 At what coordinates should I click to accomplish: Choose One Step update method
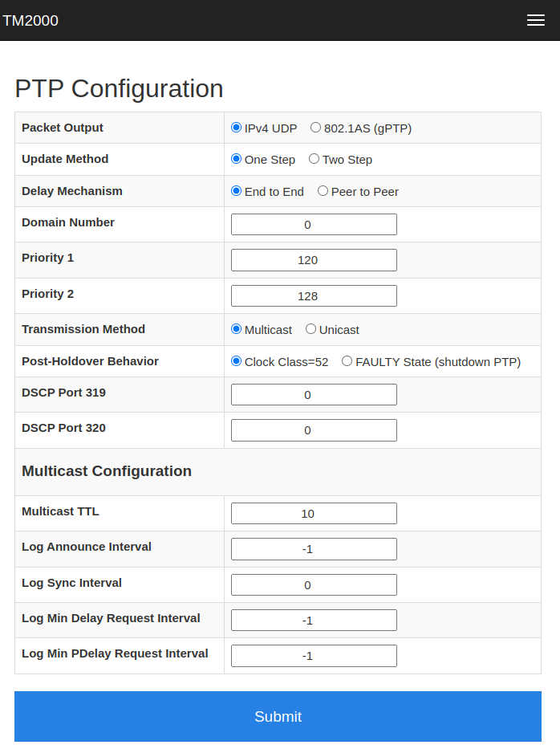[x=236, y=159]
